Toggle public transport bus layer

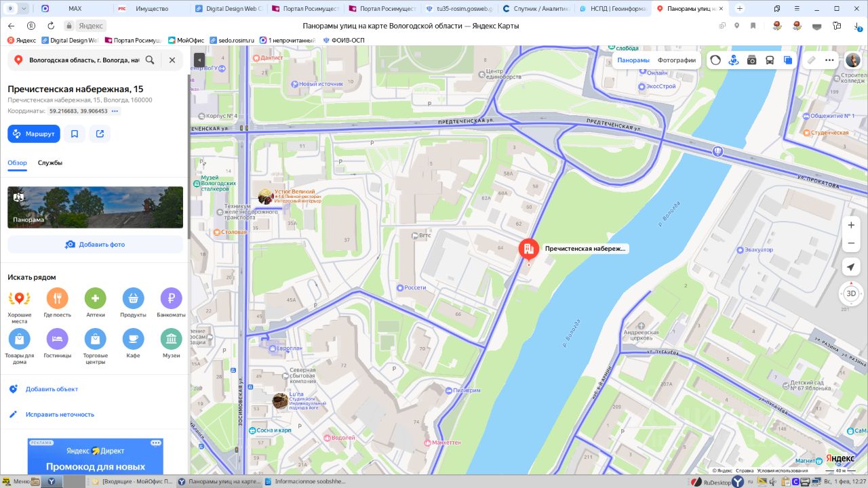point(770,60)
